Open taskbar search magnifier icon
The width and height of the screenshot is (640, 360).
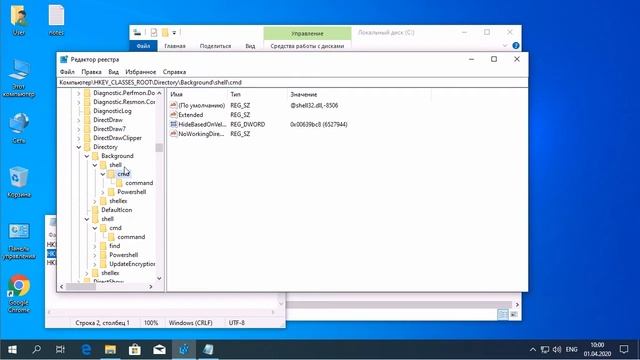pyautogui.click(x=37, y=349)
